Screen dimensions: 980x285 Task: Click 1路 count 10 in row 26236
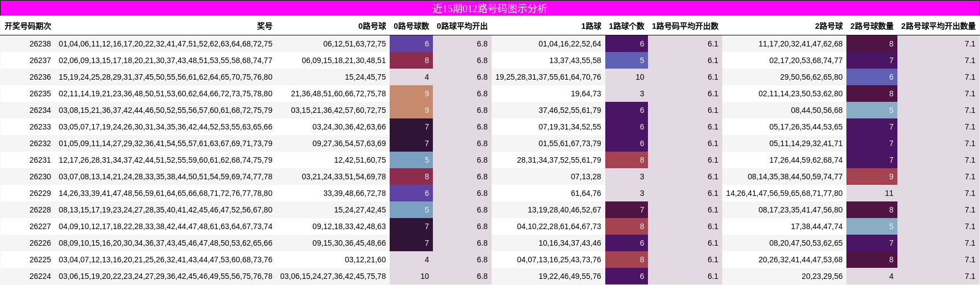click(x=626, y=77)
